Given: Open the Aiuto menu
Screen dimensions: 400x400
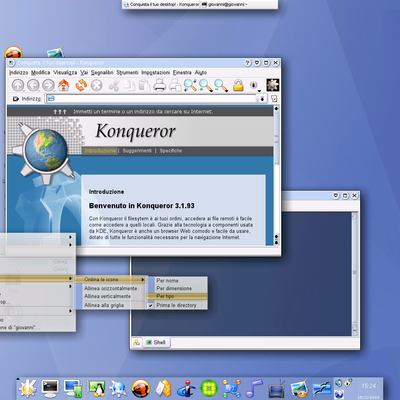Looking at the screenshot, I should 201,72.
